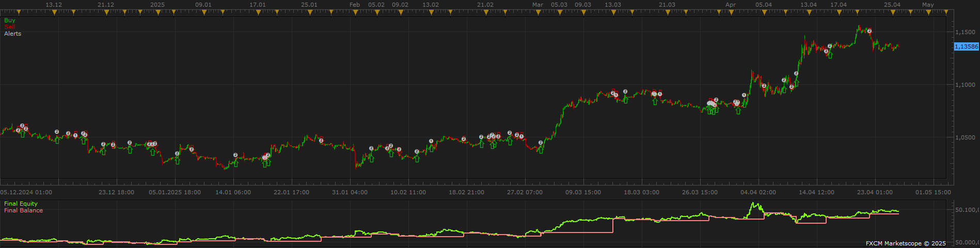Click the 50.100,0 equity axis value
The height and width of the screenshot is (248, 980).
pos(967,210)
